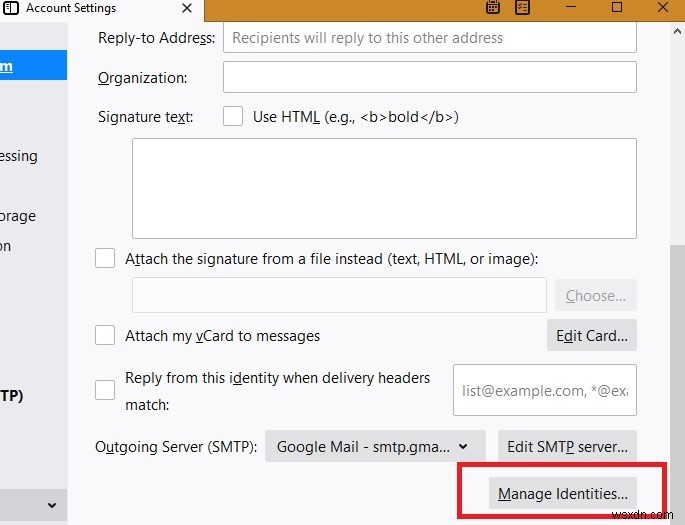Click the 'Outgoing Server (SMTP):' label

tap(176, 447)
